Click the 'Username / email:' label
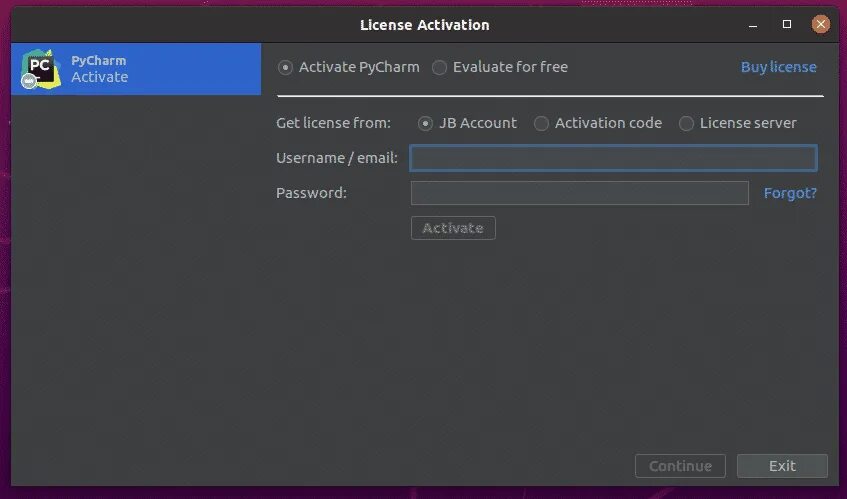The width and height of the screenshot is (847, 499). click(x=337, y=158)
